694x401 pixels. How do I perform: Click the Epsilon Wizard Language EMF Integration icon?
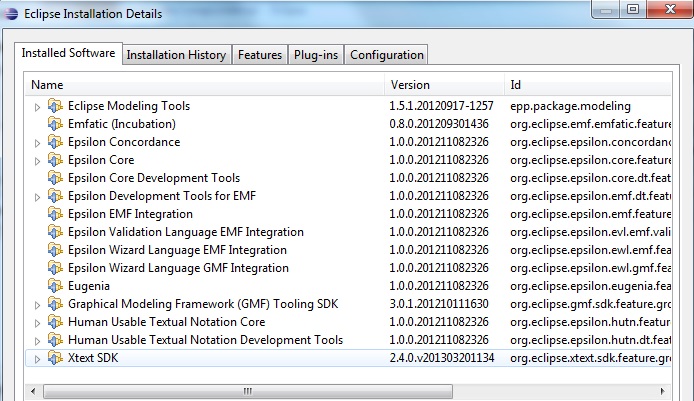coord(55,250)
